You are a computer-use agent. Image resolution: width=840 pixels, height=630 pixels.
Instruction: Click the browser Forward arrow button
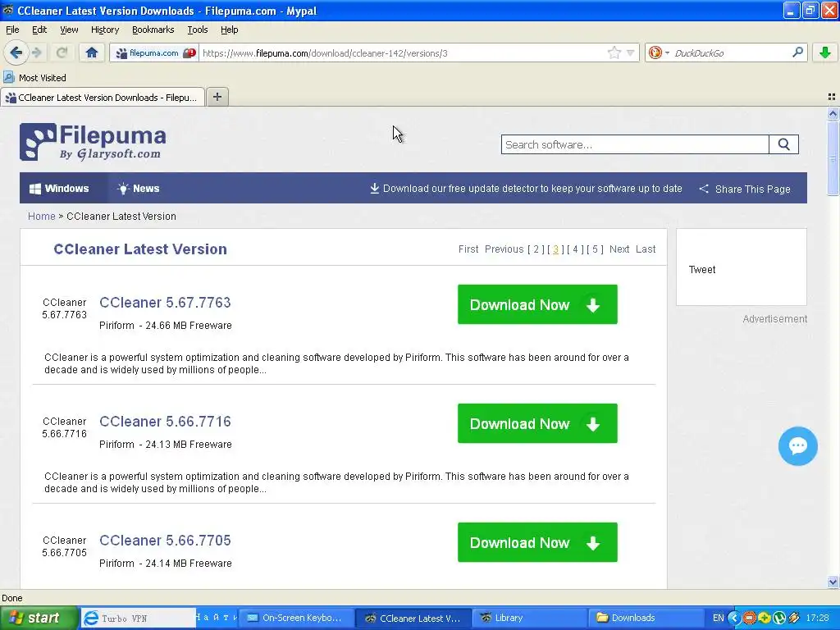point(37,53)
